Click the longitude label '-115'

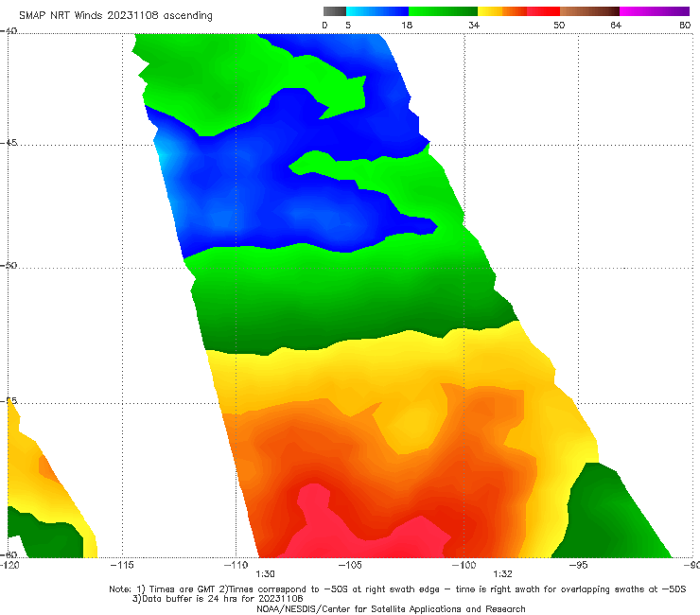point(122,565)
